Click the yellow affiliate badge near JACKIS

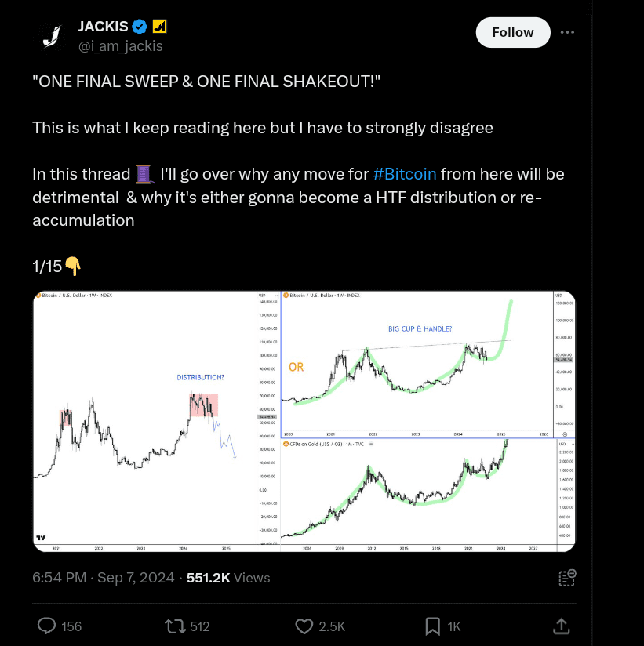pyautogui.click(x=159, y=27)
